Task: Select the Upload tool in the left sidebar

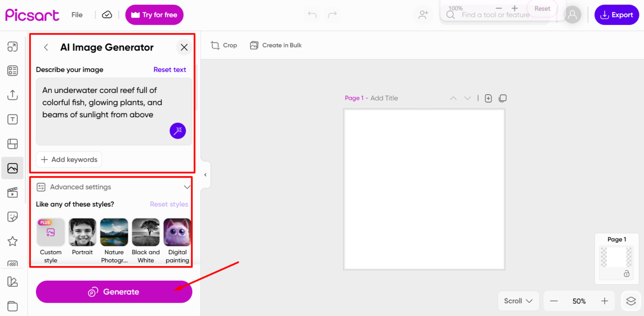Action: 12,95
